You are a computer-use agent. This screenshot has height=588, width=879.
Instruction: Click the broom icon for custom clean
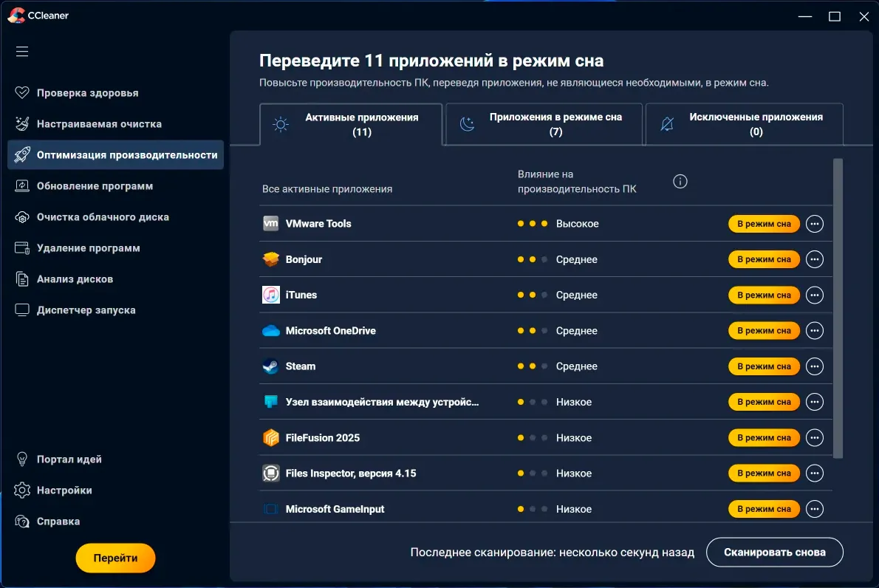(x=22, y=124)
